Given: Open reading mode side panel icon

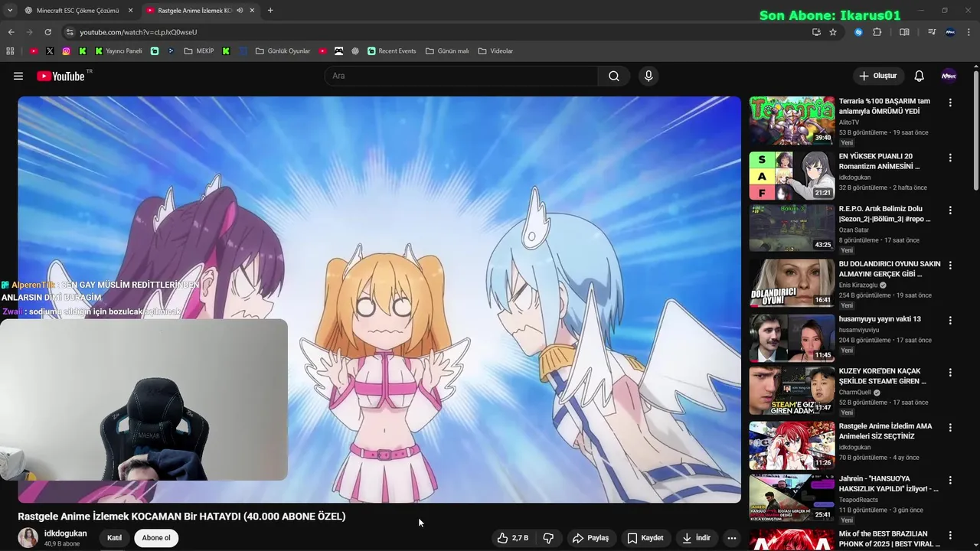Looking at the screenshot, I should point(904,32).
